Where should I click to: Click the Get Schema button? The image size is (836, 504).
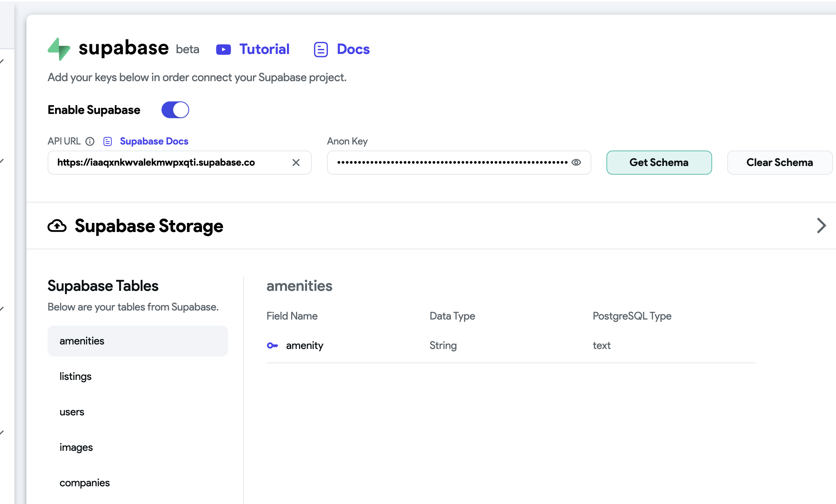[659, 163]
